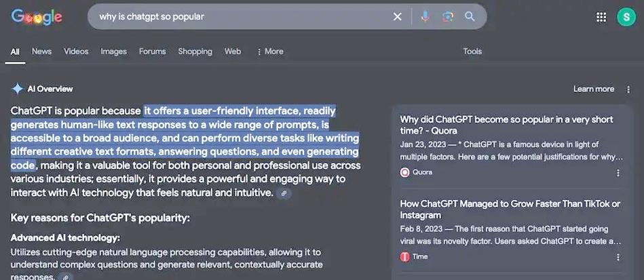Click link chip after 'natural and intuitive'
Viewport: 644px width, 280px height.
tap(284, 193)
